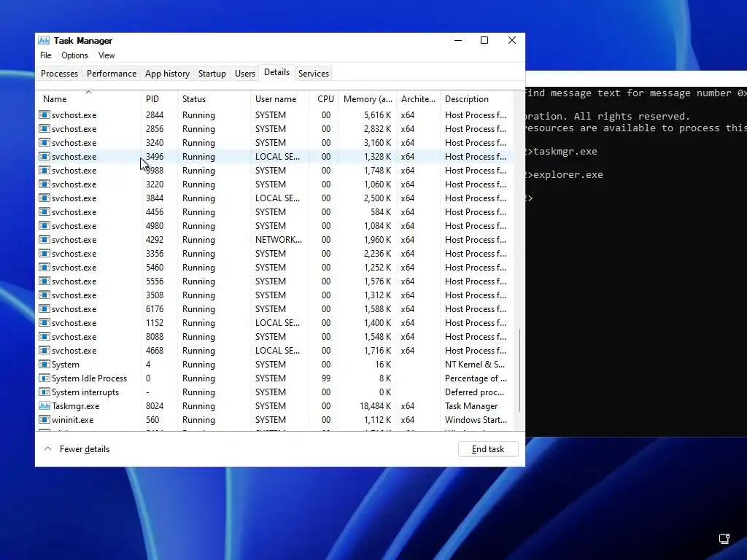Click the wininit.exe icon
This screenshot has width=747, height=560.
click(44, 419)
